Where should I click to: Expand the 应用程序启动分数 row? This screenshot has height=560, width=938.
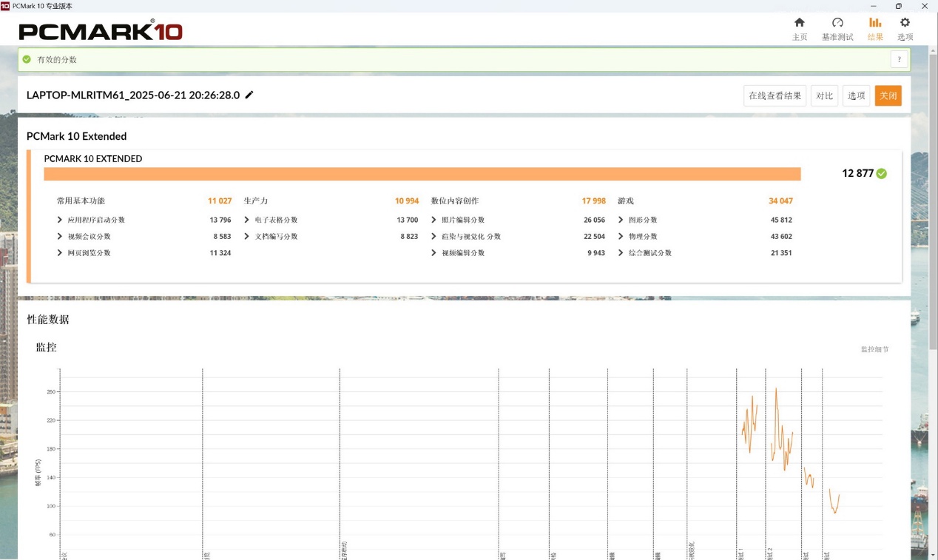click(x=60, y=220)
